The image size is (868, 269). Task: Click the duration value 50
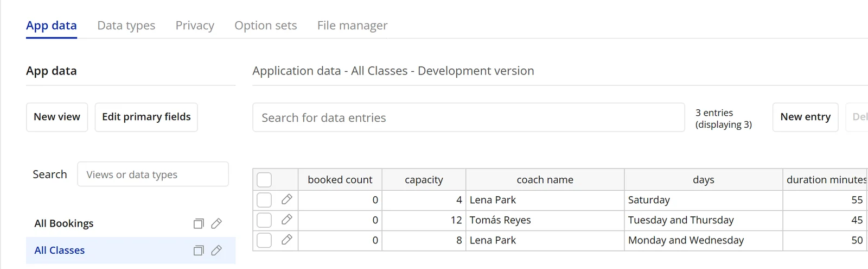(826, 240)
